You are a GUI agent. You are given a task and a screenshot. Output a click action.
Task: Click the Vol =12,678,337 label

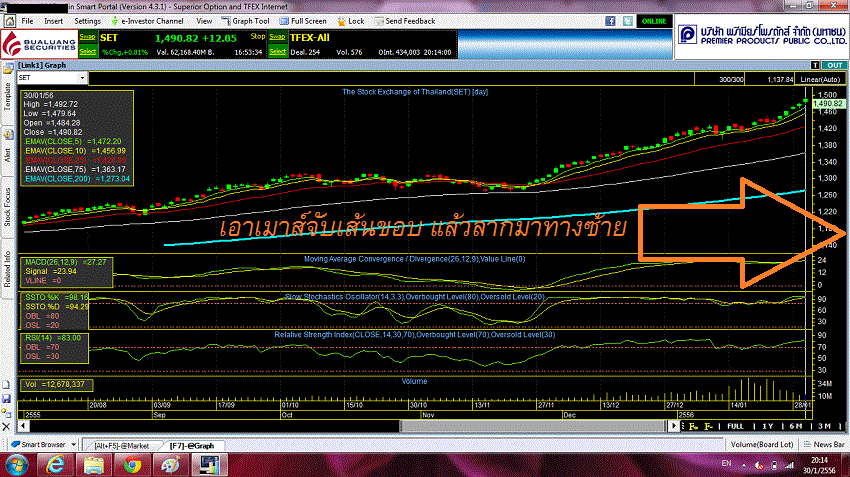pos(54,384)
